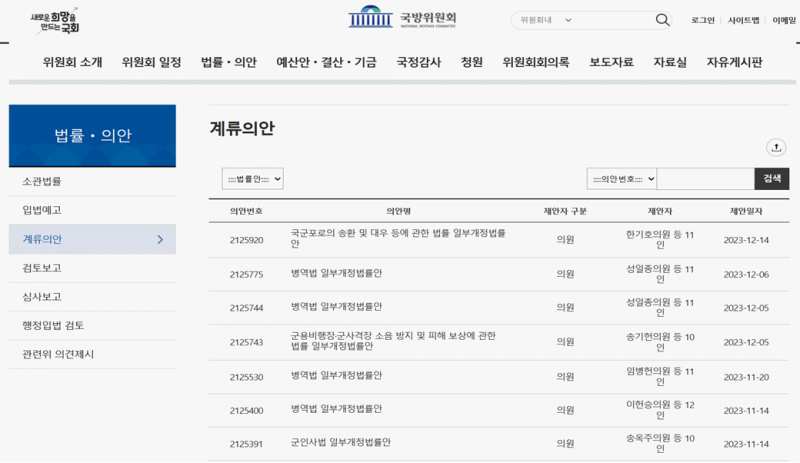The image size is (800, 463).
Task: Expand the 법률안 type filter dropdown
Action: click(252, 178)
